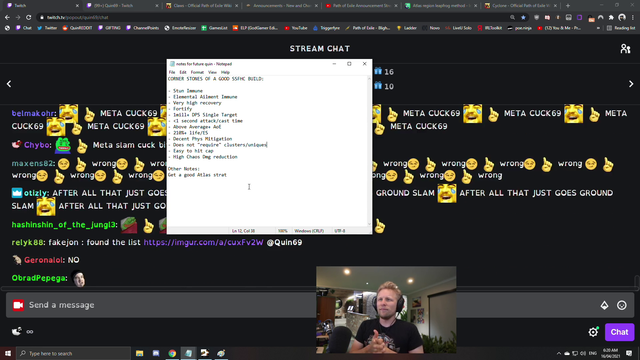Click the 'Stun Immune' line in Notepad
Image resolution: width=640 pixels, height=360 pixels.
click(x=185, y=91)
